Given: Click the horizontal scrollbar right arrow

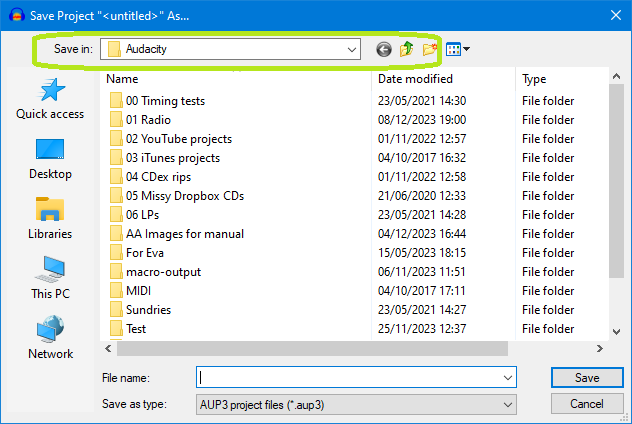Looking at the screenshot, I should [600, 349].
